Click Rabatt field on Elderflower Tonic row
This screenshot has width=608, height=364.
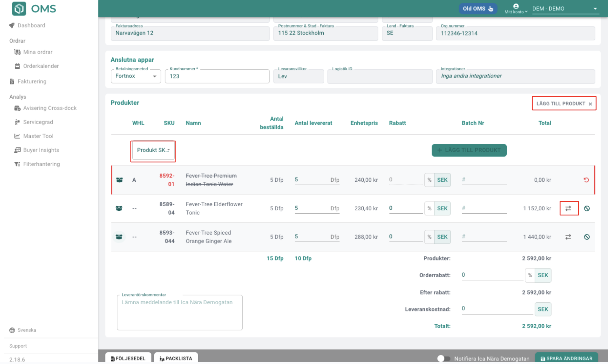(405, 208)
